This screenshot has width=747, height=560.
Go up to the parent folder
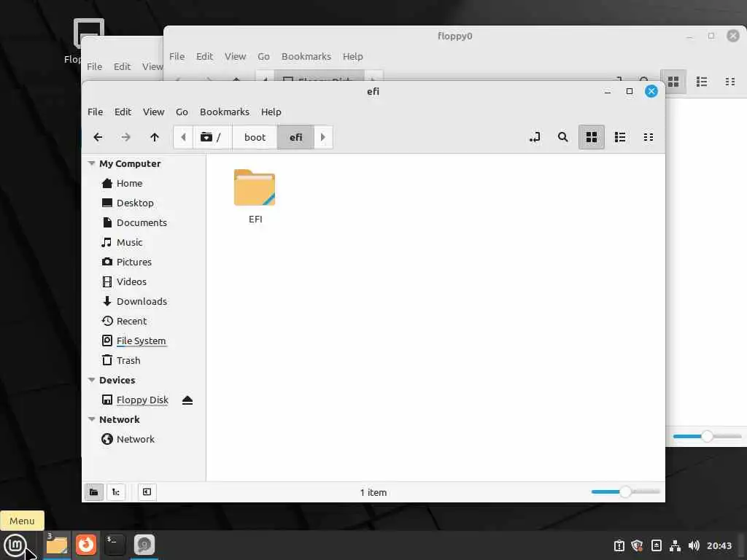click(x=155, y=137)
